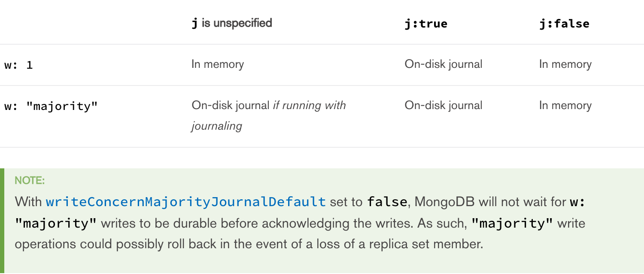The width and height of the screenshot is (644, 274).
Task: Click "On-disk journal if running with" majority cell text
Action: [268, 106]
